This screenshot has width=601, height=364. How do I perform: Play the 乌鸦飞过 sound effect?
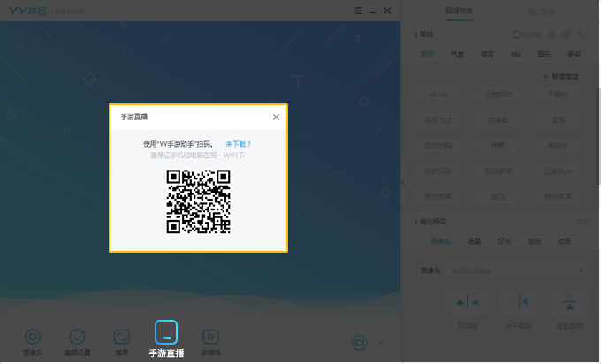pos(437,120)
